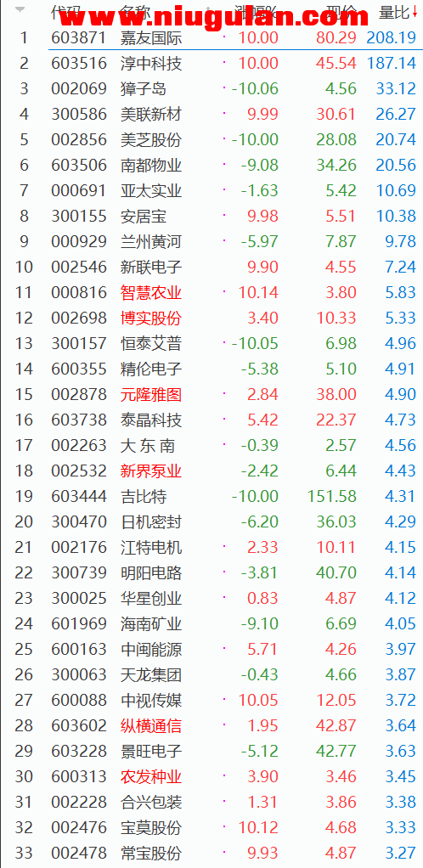Click stock code 600355

(x=79, y=369)
